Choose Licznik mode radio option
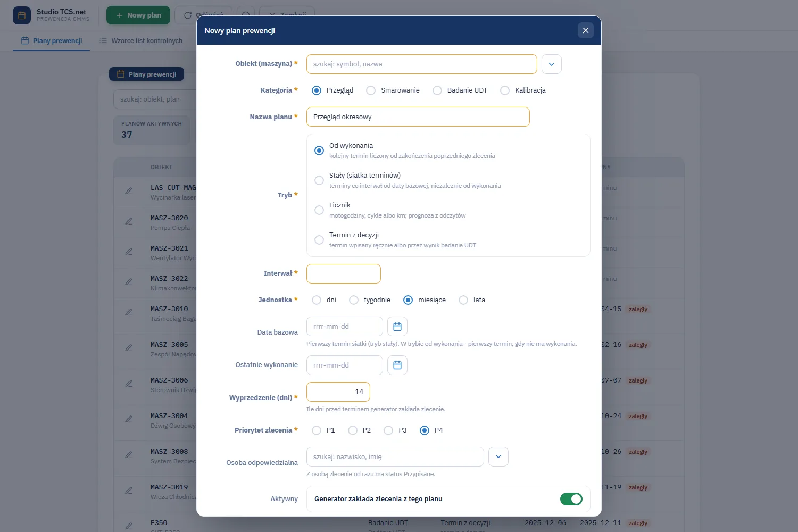This screenshot has height=532, width=798. (319, 210)
